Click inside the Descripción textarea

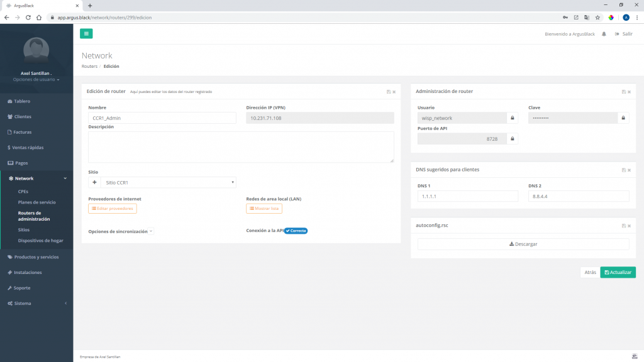point(241,147)
